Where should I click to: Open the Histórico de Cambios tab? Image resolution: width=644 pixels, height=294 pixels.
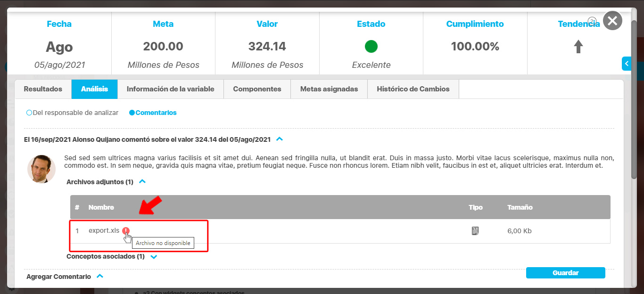click(x=413, y=89)
